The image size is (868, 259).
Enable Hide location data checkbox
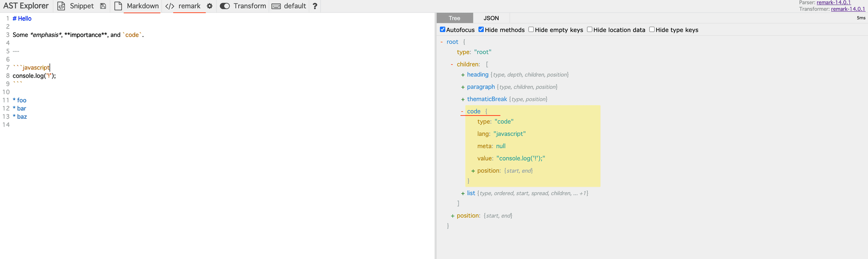(x=590, y=30)
